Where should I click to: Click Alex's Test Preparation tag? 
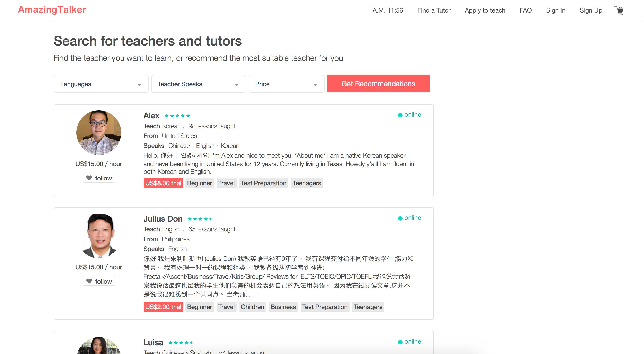pyautogui.click(x=263, y=183)
